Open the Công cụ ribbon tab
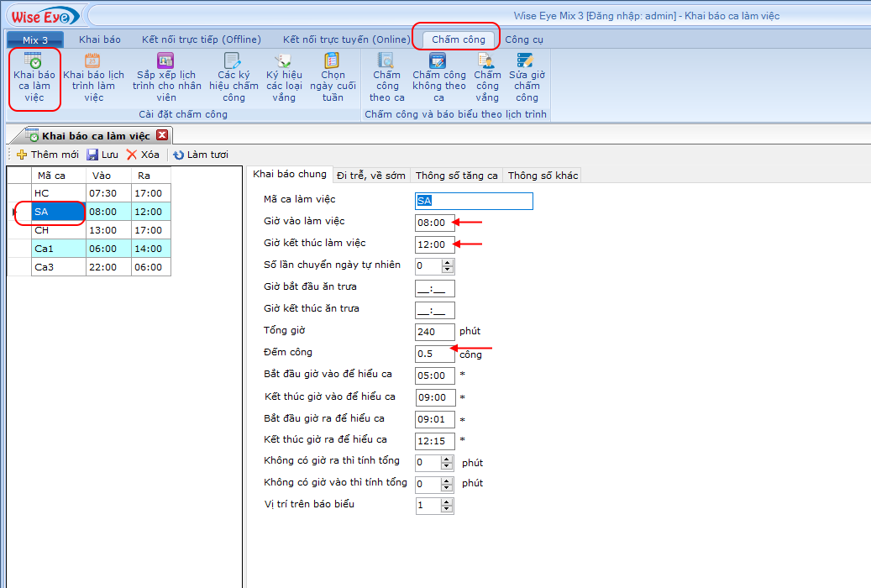Screen dimensions: 871x588 coord(523,39)
